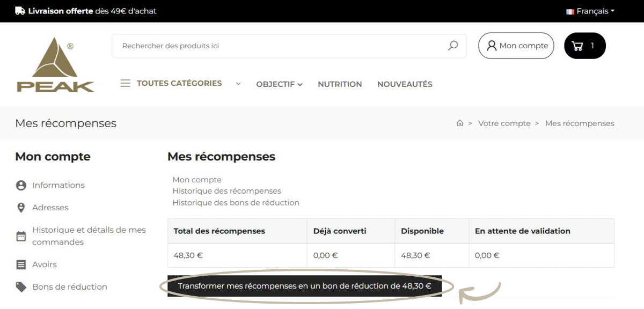
Task: Open the NUTRITION menu
Action: (339, 84)
